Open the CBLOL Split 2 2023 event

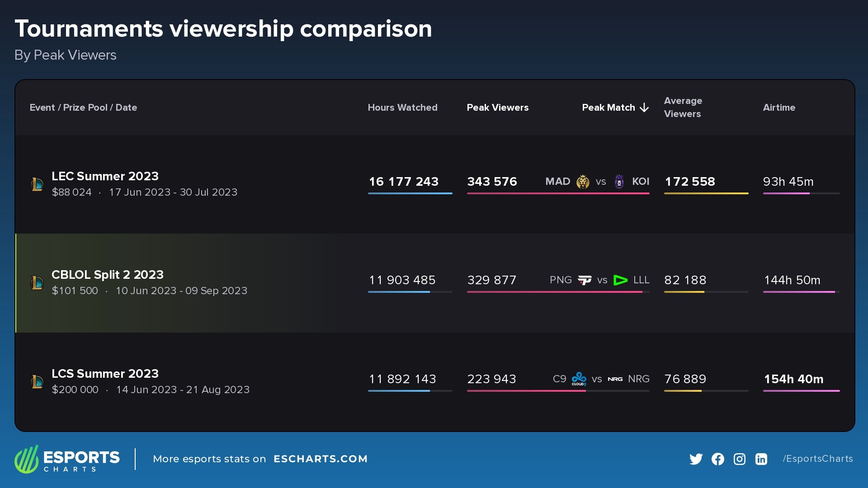pos(108,275)
